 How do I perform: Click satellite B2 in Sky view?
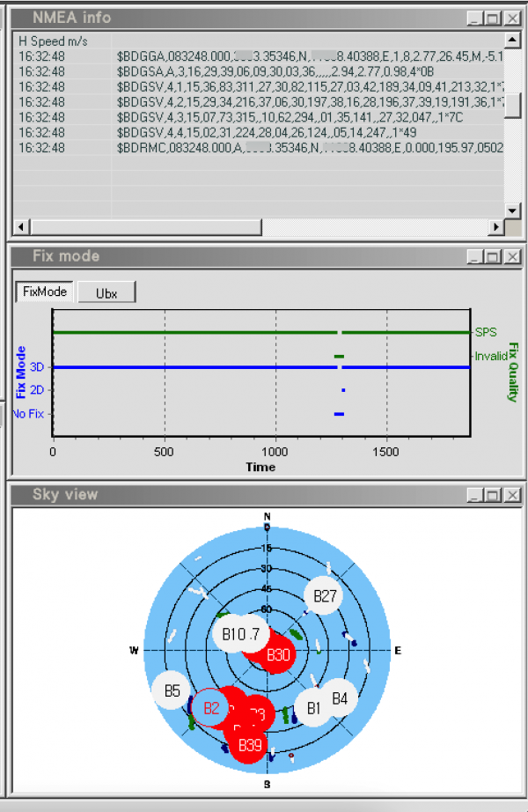pyautogui.click(x=211, y=708)
